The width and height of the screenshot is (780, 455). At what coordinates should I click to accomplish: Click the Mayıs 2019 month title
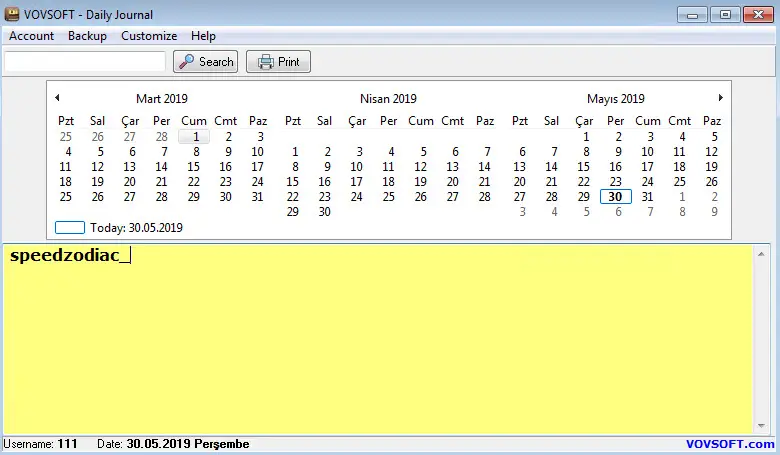615,98
